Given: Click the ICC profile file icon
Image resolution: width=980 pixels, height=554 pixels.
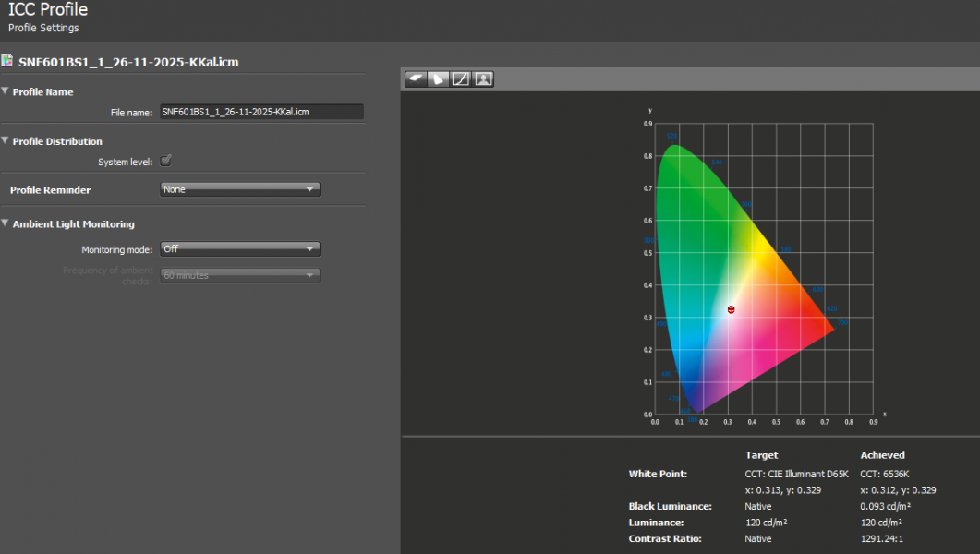Looking at the screenshot, I should pyautogui.click(x=7, y=62).
